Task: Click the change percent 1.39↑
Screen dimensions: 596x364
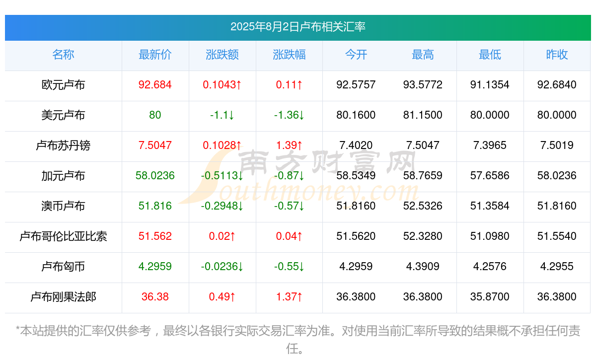Action: pos(289,146)
